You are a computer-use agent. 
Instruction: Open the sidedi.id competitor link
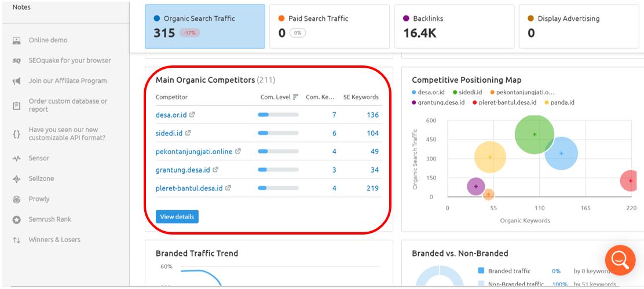click(169, 133)
